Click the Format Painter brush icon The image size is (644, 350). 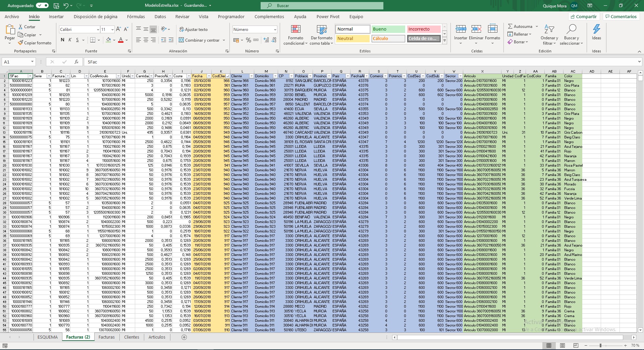point(20,43)
